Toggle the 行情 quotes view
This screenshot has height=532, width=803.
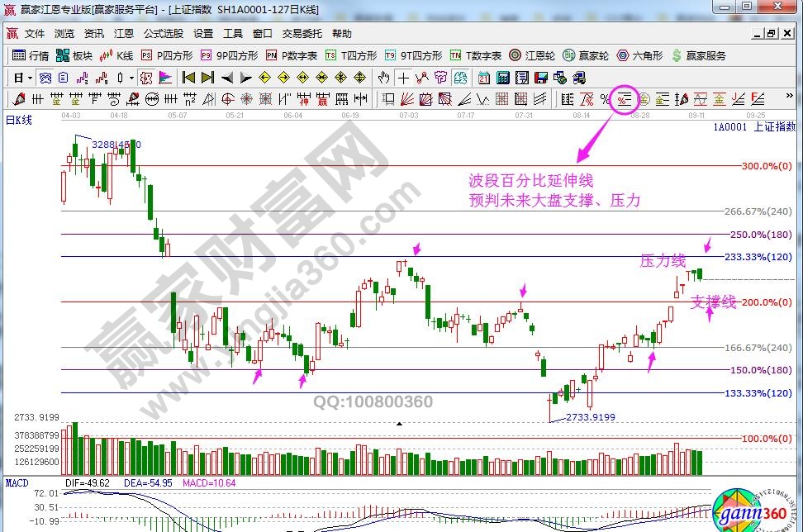31,55
